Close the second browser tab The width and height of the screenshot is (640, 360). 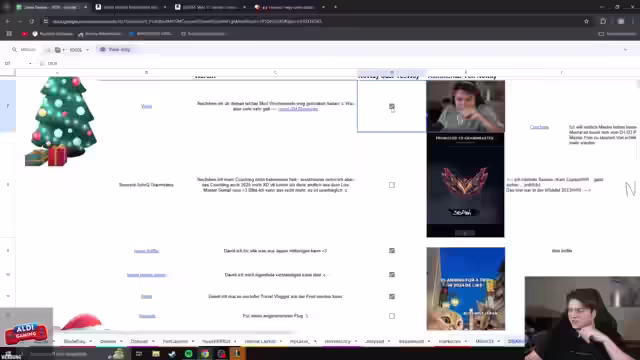point(164,7)
